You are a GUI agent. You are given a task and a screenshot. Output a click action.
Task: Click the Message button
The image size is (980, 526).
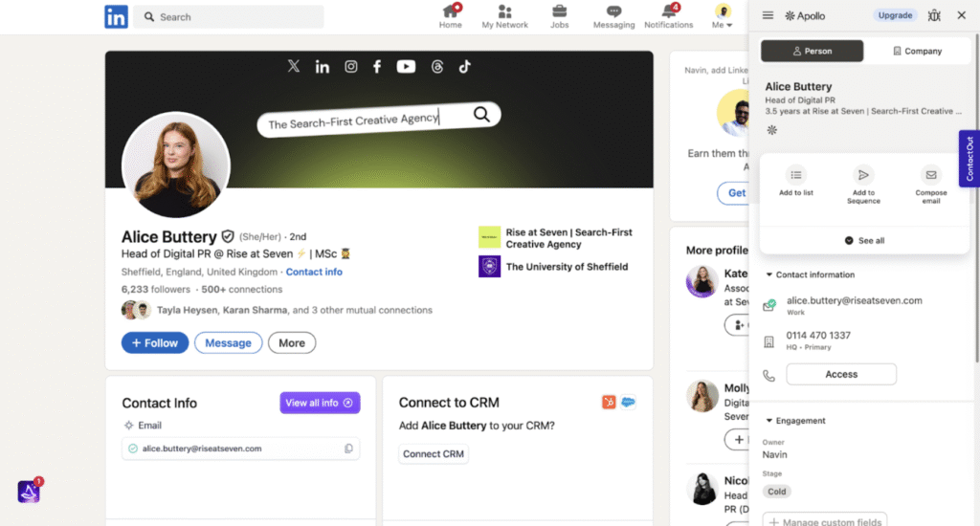(228, 343)
